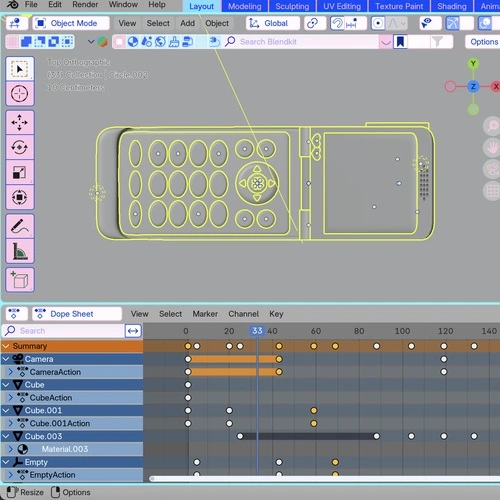The height and width of the screenshot is (500, 500).
Task: Open the Dope Sheet Key menu
Action: 276,314
